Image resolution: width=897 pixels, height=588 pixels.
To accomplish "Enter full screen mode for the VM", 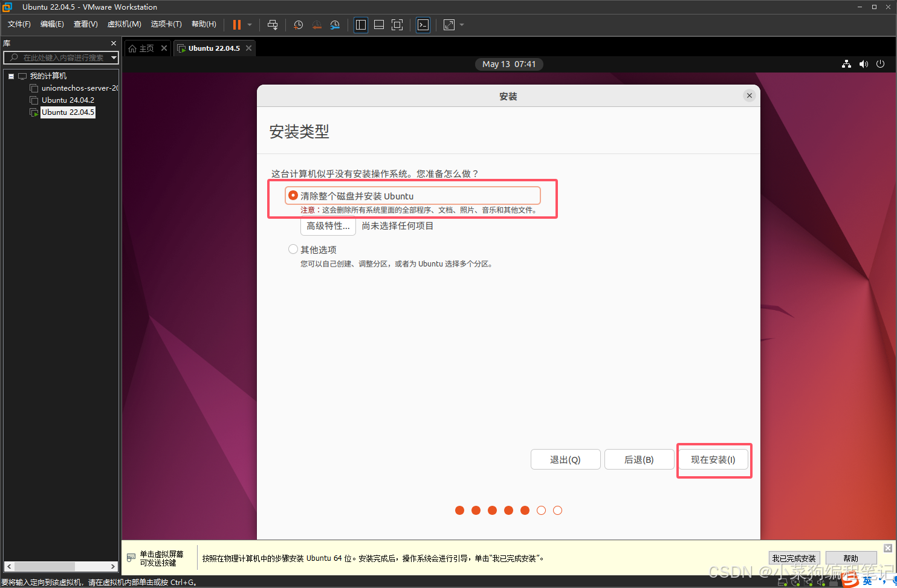I will 397,25.
